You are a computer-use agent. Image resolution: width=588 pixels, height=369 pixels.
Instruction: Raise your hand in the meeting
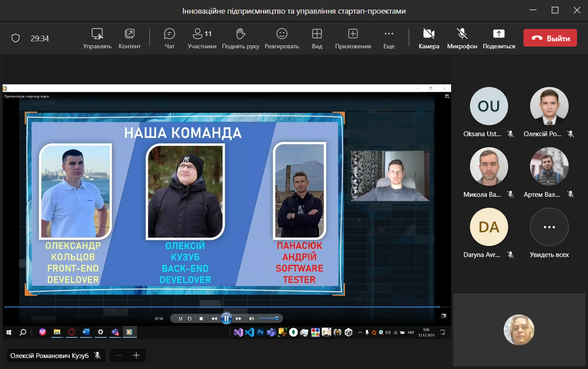(240, 38)
